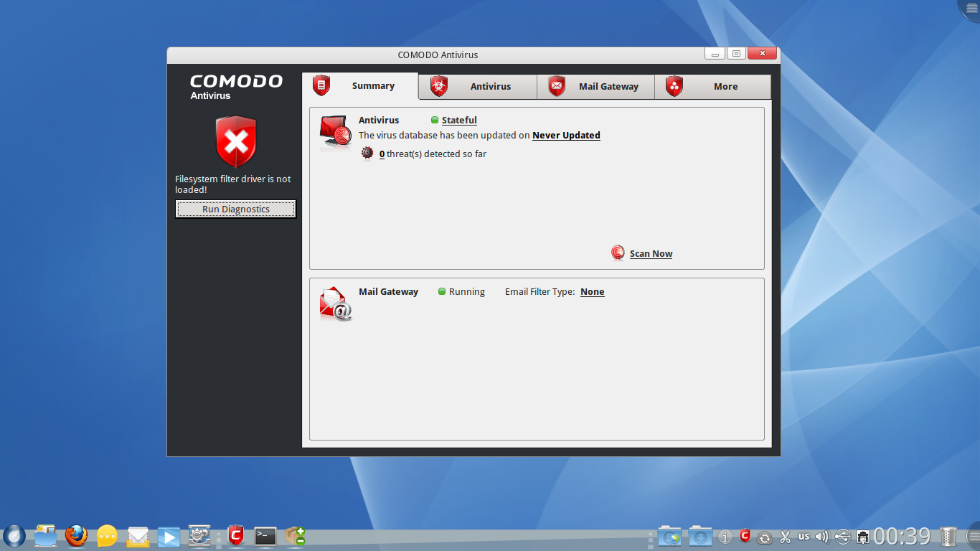This screenshot has width=980, height=551.
Task: Click the "Filesystem filter driver is not loaded!" message
Action: coord(233,184)
